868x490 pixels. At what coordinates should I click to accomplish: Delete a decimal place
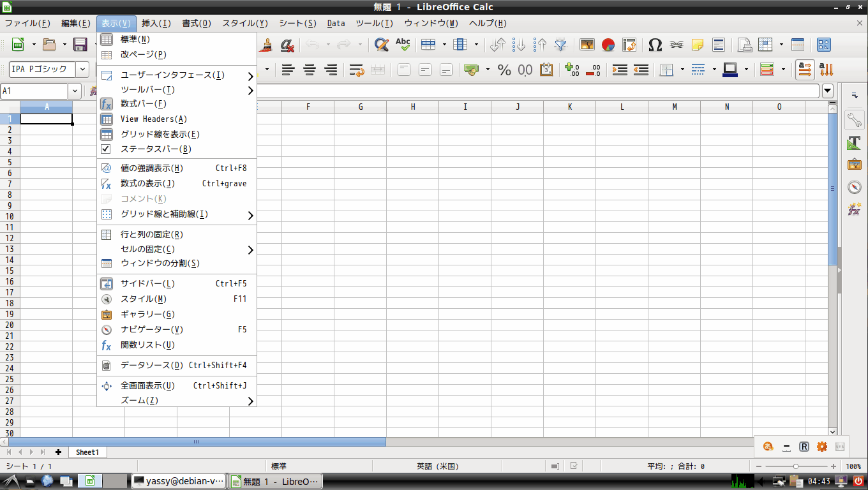coord(594,70)
